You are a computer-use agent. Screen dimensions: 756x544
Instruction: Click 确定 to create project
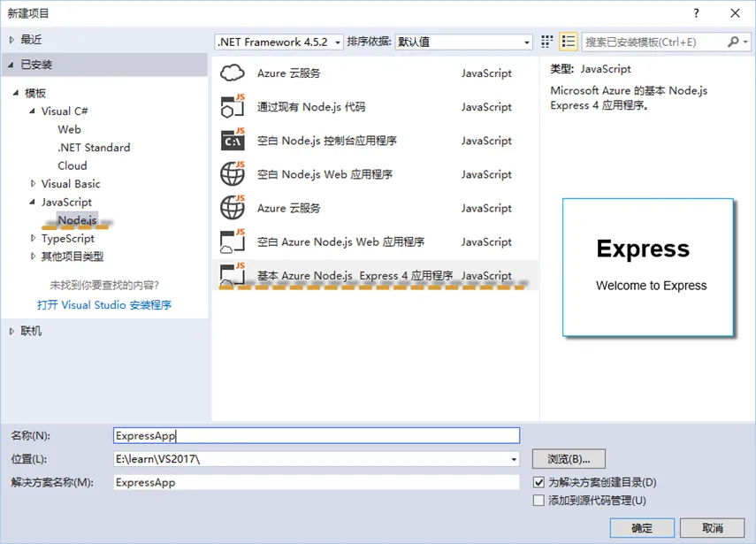pyautogui.click(x=642, y=528)
